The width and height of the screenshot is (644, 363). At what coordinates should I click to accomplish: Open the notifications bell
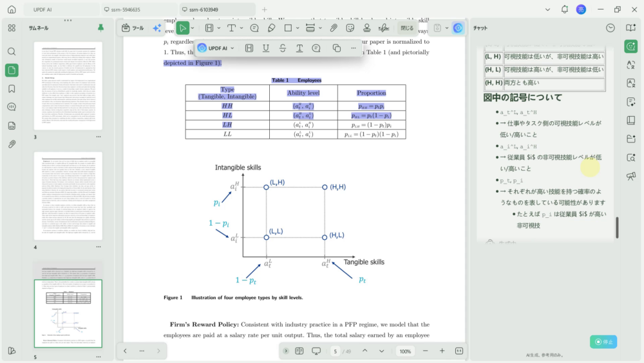[x=564, y=10]
